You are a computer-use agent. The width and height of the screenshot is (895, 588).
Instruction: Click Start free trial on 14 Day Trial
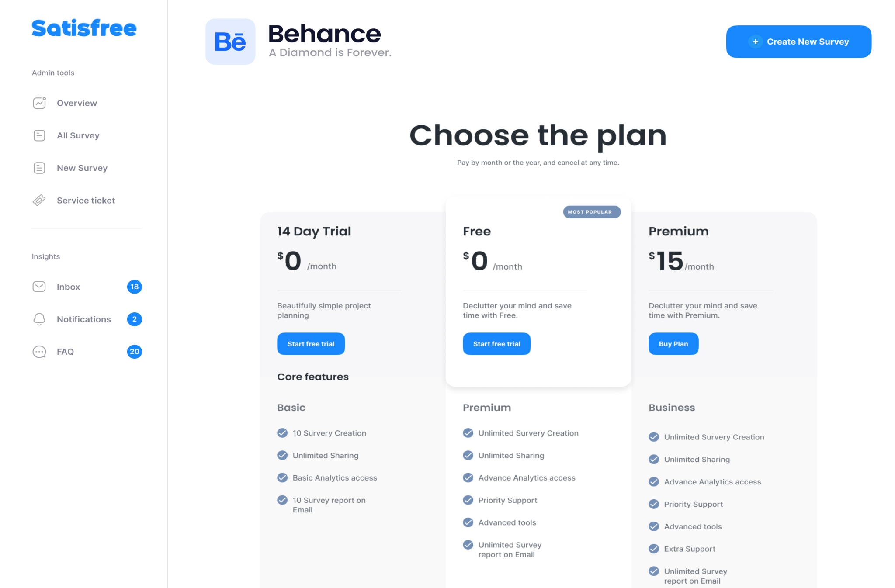311,343
